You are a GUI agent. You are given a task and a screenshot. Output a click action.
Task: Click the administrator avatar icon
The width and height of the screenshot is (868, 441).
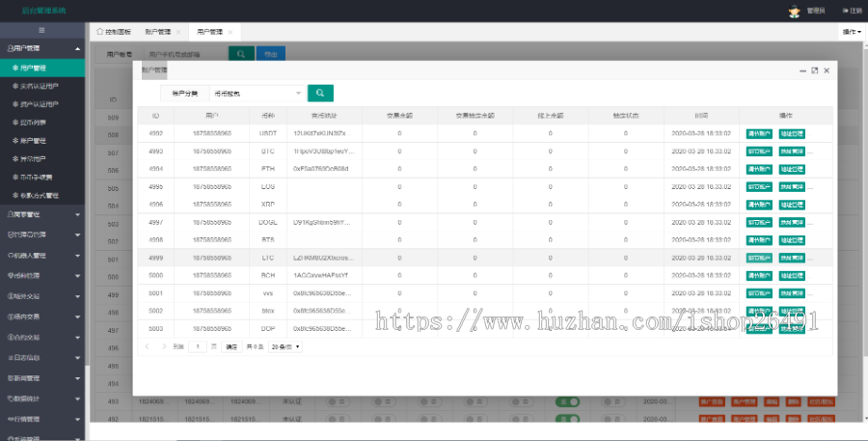[x=794, y=11]
